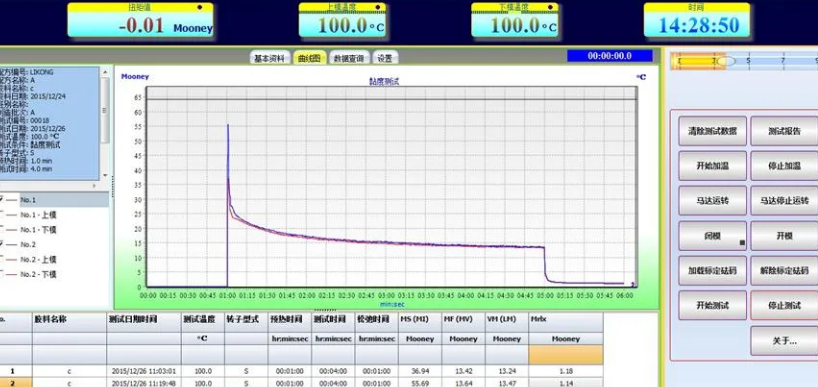The image size is (818, 387).
Task: Click the info panel scroll-down arrow
Action: click(105, 175)
